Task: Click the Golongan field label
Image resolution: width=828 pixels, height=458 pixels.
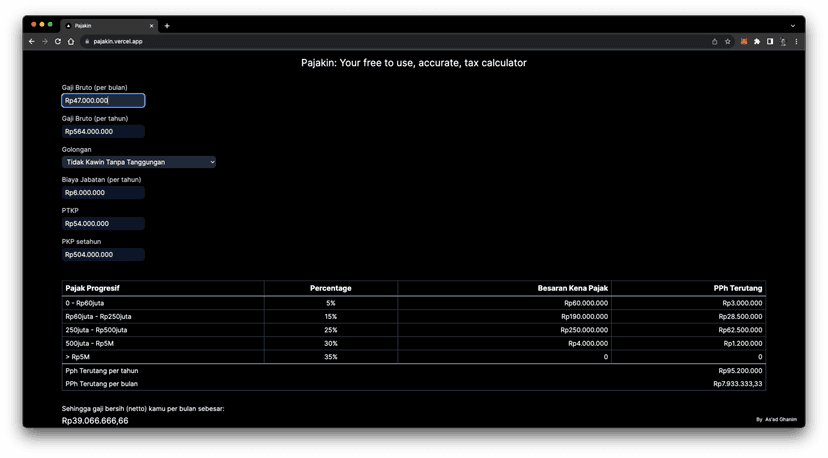Action: click(x=77, y=149)
